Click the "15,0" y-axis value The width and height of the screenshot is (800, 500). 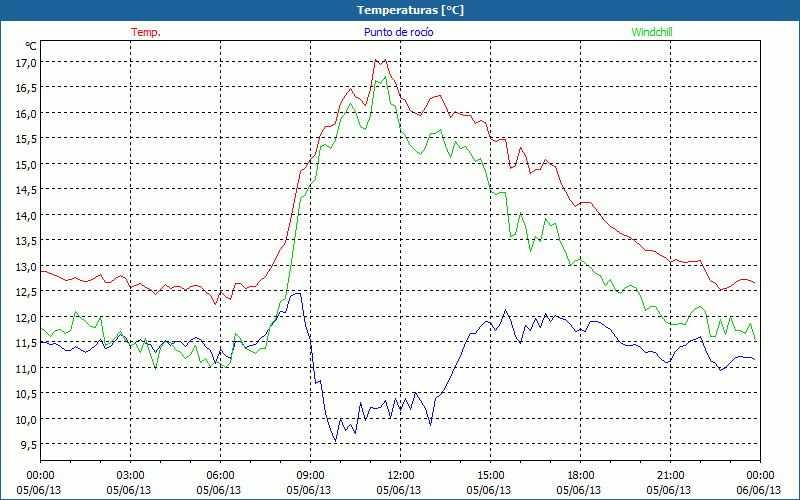click(27, 164)
